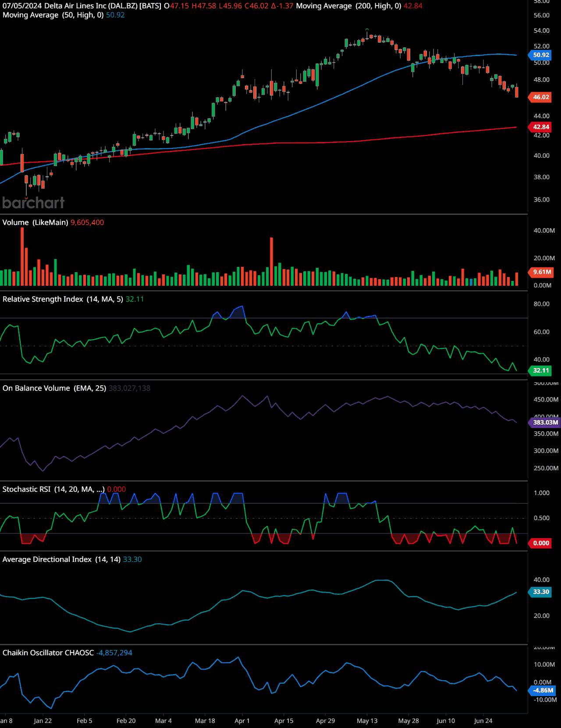
Task: Click the red 46.02 last price tag
Action: click(541, 97)
